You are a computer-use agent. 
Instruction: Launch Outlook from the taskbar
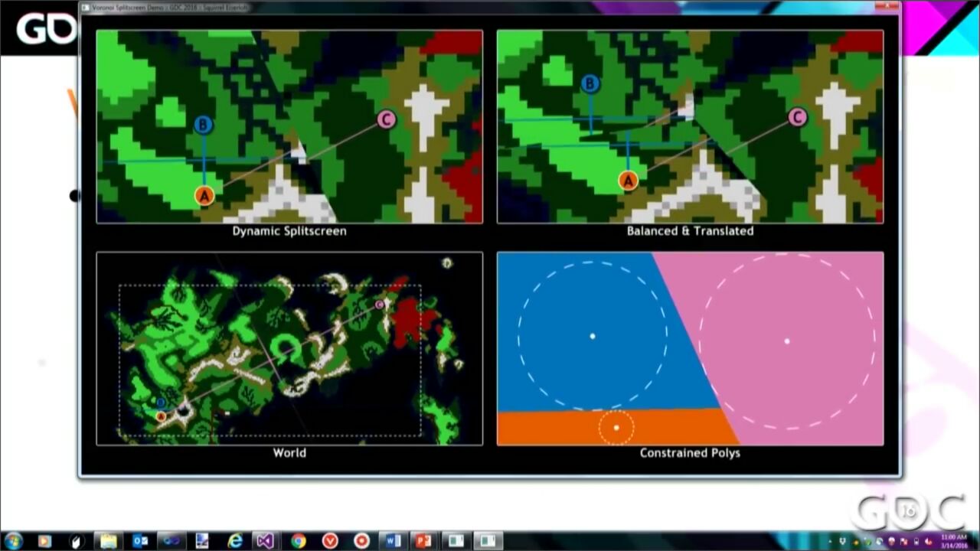point(140,541)
